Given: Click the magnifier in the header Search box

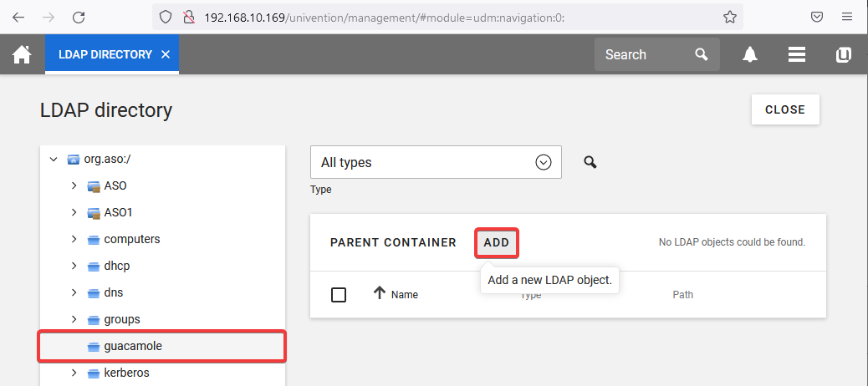Looking at the screenshot, I should pos(701,54).
